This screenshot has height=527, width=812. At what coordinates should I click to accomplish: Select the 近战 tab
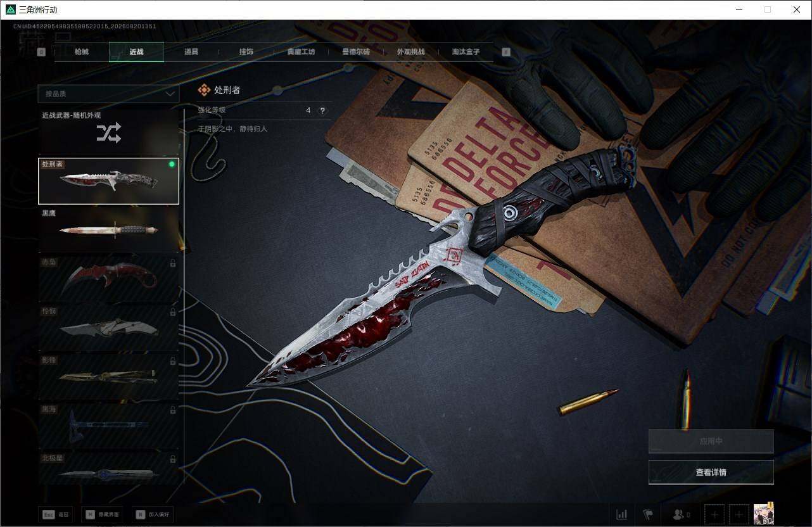point(136,52)
